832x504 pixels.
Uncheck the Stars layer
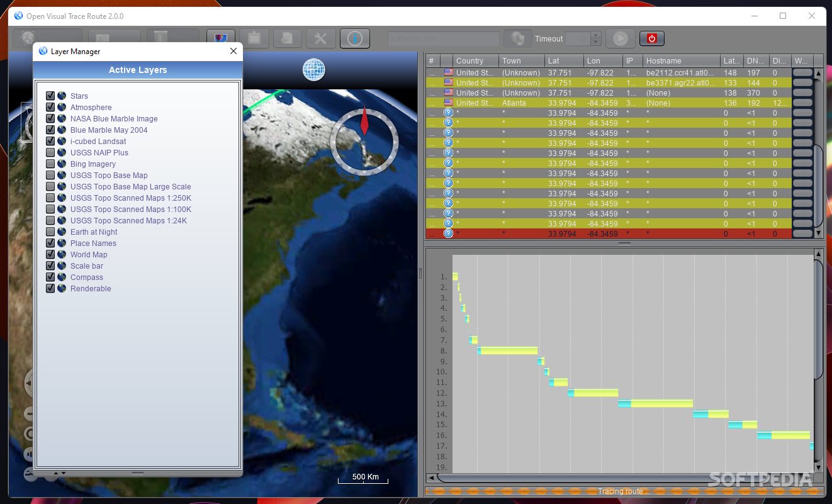50,96
